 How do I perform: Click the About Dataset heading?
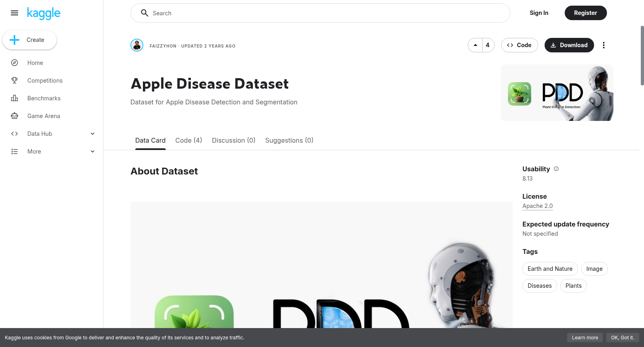click(164, 171)
